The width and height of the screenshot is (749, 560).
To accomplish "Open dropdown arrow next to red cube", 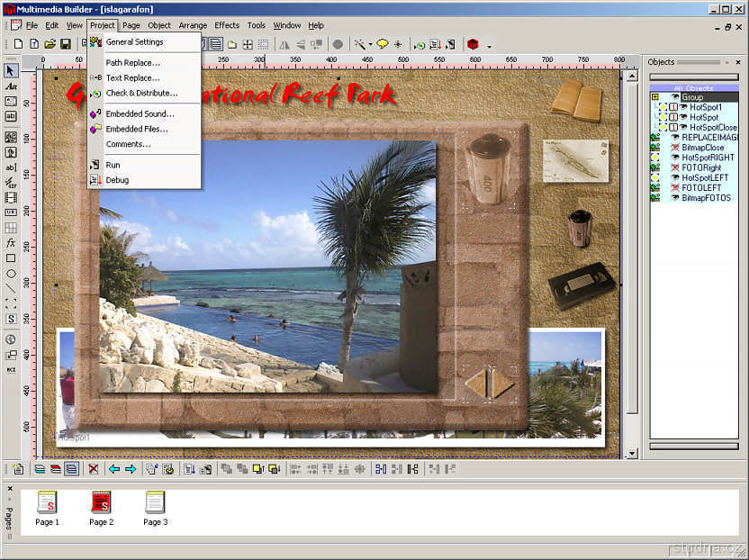I will [x=489, y=45].
